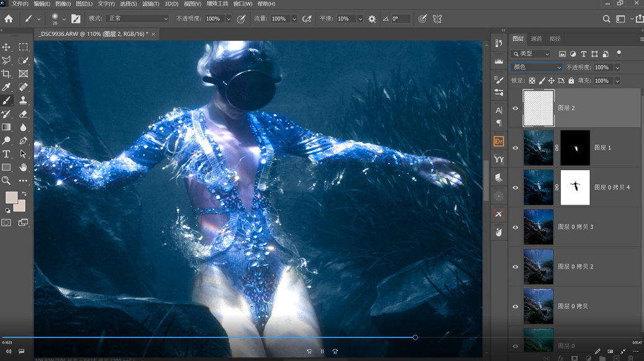Select the Crop tool

(6, 74)
